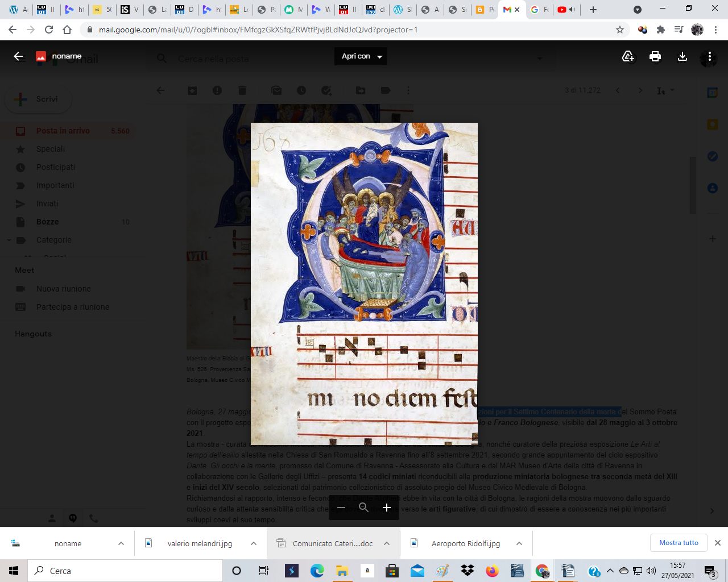Open the Chrome three-dot menu

[x=715, y=30]
